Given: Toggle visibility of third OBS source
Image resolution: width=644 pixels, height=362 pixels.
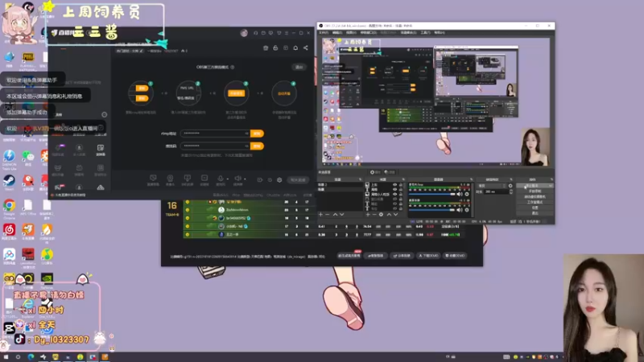Looking at the screenshot, I should tap(394, 194).
